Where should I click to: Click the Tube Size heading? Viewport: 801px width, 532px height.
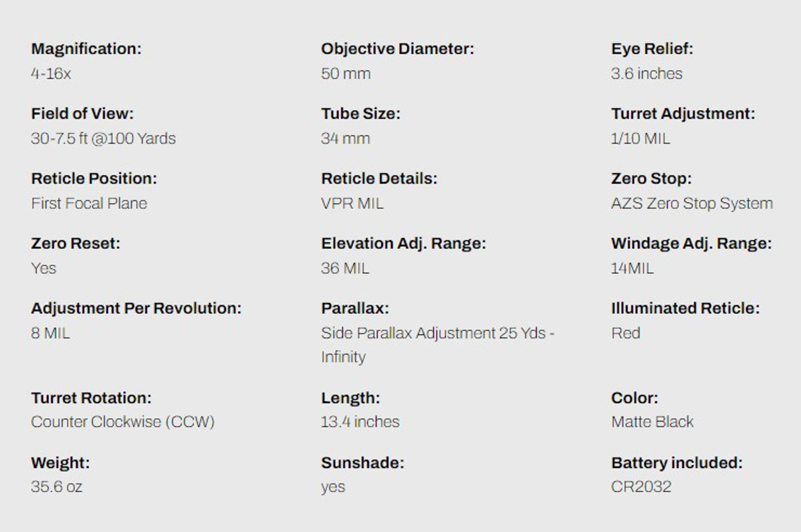360,114
